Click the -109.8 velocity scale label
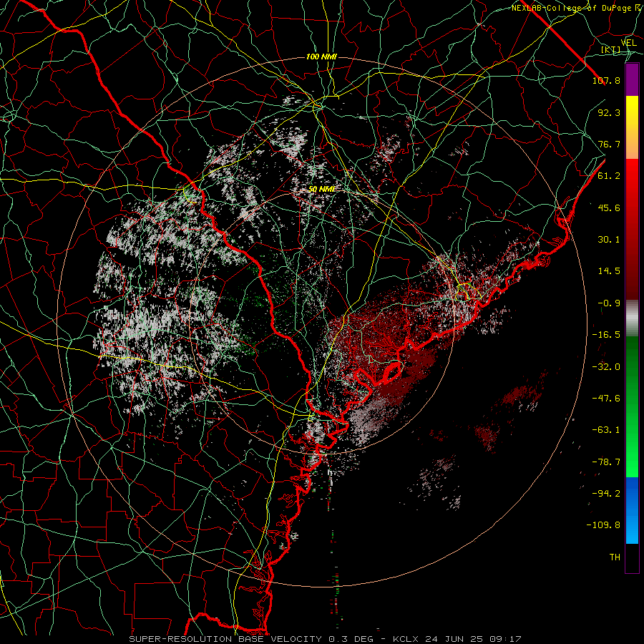The height and width of the screenshot is (644, 644). point(603,525)
